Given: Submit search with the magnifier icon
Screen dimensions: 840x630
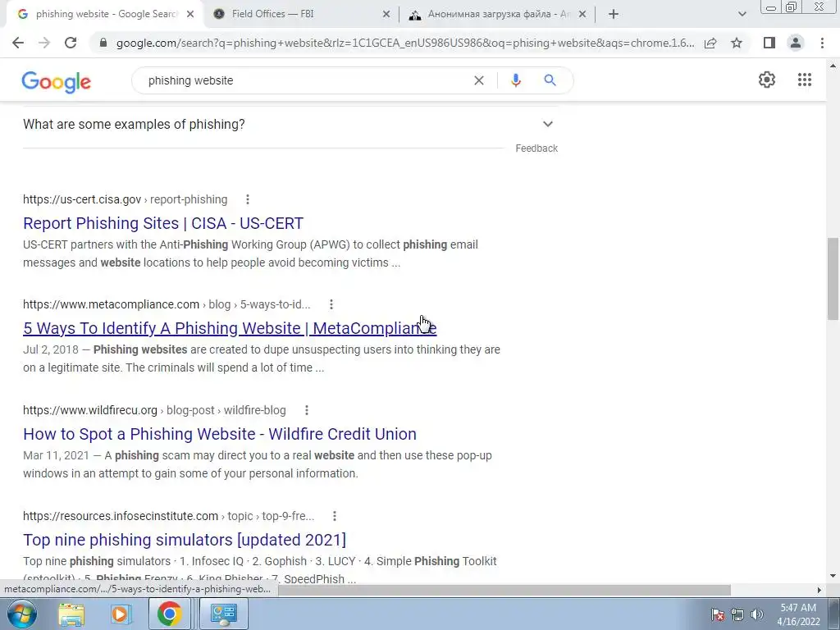Looking at the screenshot, I should 550,80.
